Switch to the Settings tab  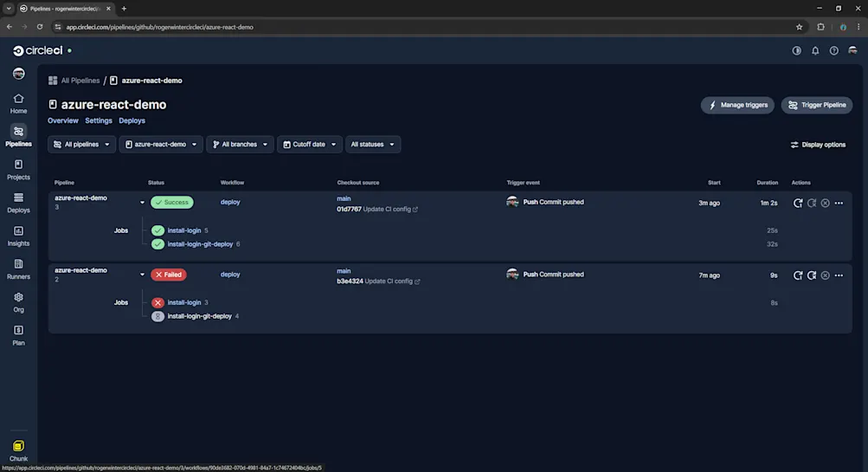(x=99, y=120)
